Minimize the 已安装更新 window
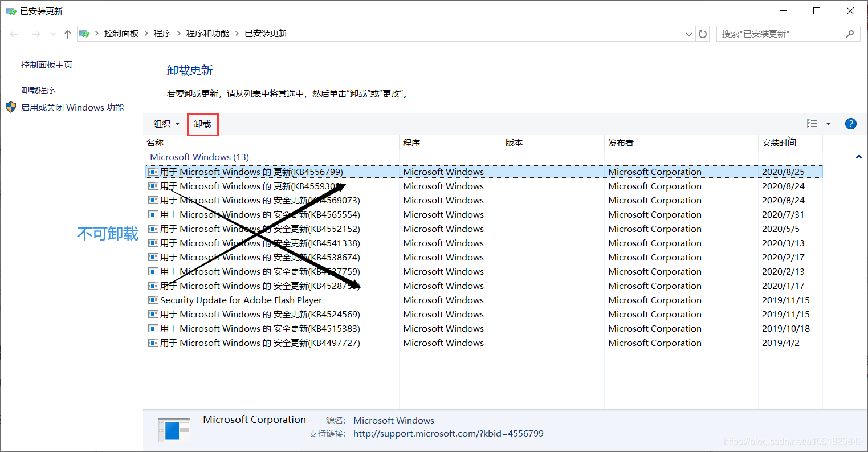Viewport: 868px width, 452px height. coord(784,11)
